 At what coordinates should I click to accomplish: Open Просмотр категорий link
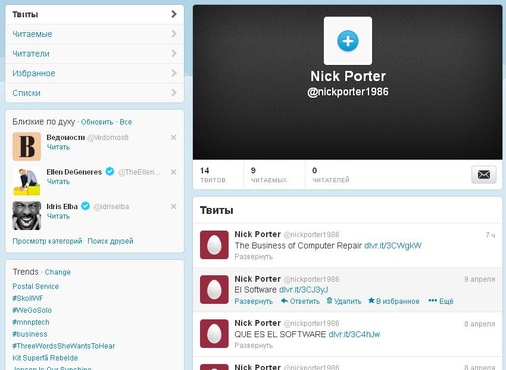pos(47,241)
